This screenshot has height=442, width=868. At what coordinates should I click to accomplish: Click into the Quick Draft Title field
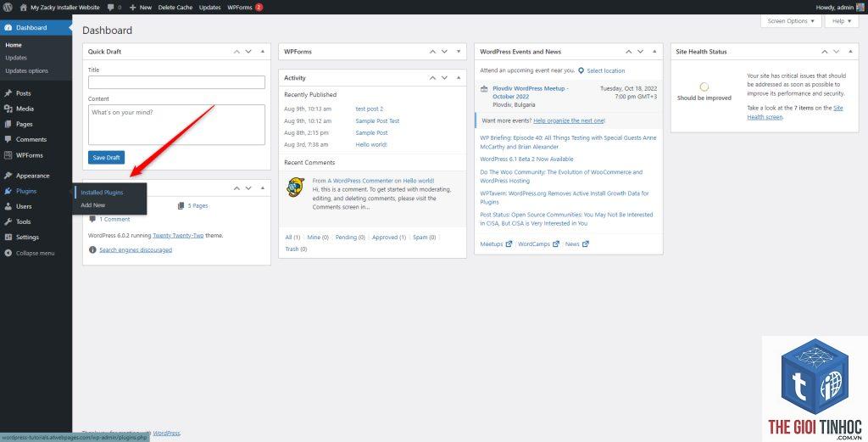[x=176, y=82]
